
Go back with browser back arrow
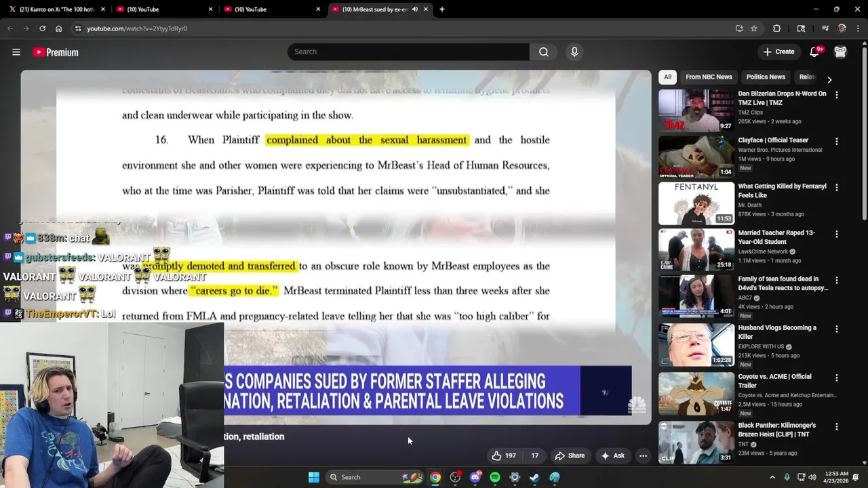[9, 28]
